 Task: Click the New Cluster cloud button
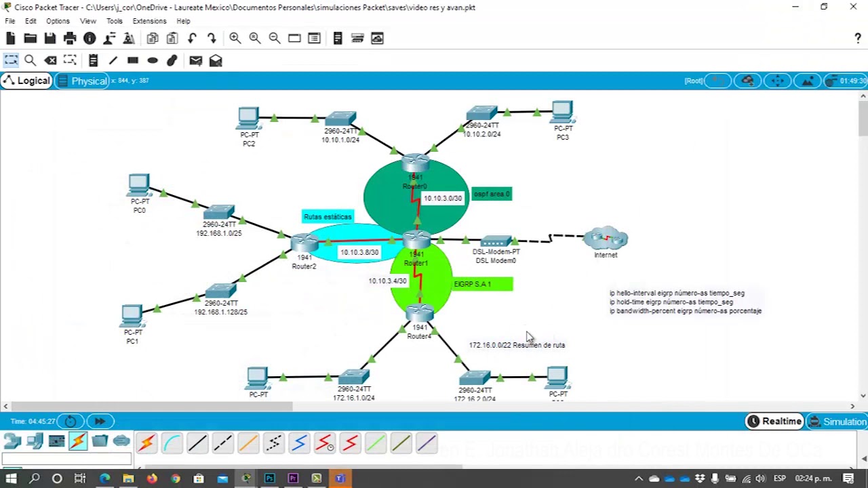coord(748,81)
